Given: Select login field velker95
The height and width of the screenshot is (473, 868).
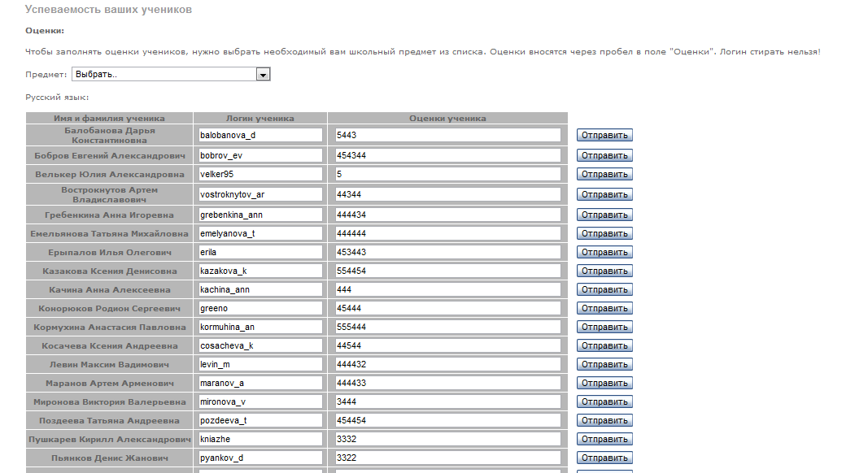Looking at the screenshot, I should pyautogui.click(x=260, y=174).
